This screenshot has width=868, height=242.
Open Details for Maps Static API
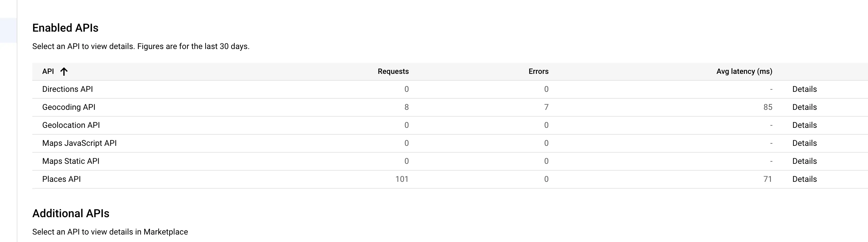pos(804,161)
